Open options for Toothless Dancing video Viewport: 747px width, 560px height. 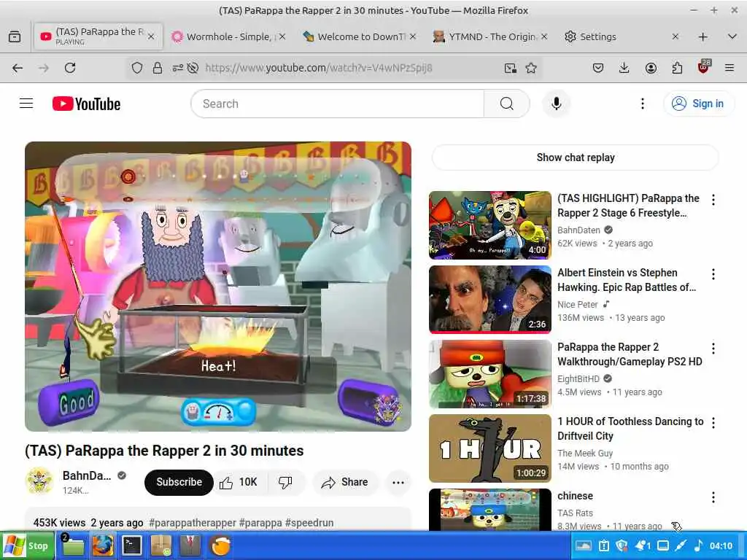713,423
